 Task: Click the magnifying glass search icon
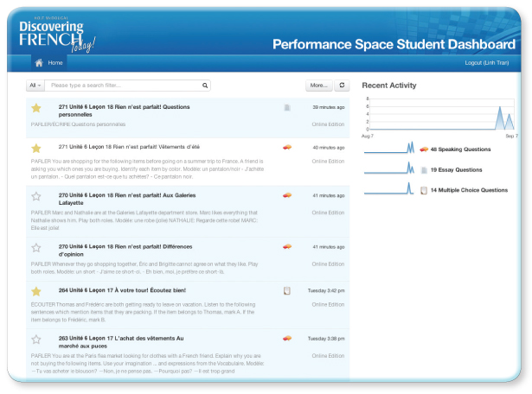[205, 86]
